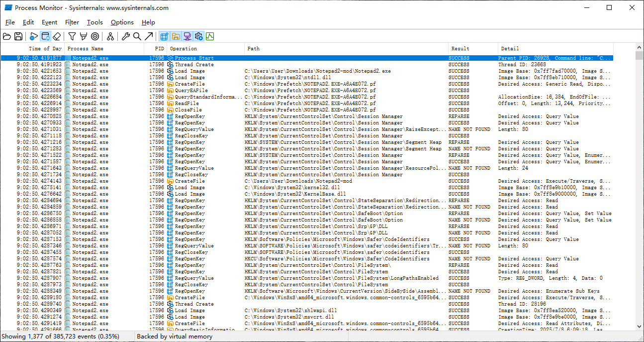Click the Session Manager\RaiseExcept... path cell

(x=344, y=129)
